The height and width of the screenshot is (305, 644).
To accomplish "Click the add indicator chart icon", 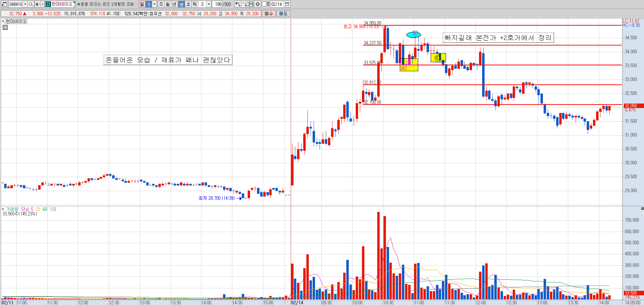I will pyautogui.click(x=238, y=4).
